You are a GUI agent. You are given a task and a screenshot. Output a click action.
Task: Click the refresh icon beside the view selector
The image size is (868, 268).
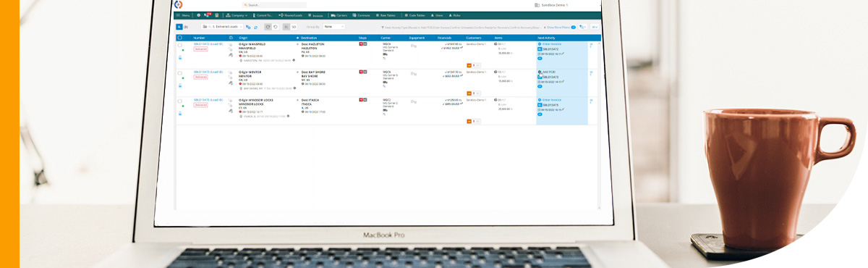(x=255, y=27)
